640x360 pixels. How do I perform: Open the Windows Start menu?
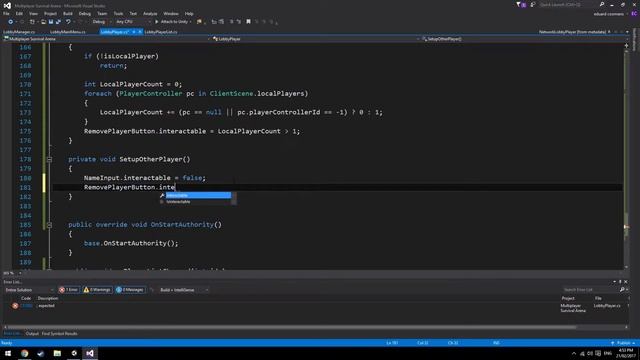8,353
